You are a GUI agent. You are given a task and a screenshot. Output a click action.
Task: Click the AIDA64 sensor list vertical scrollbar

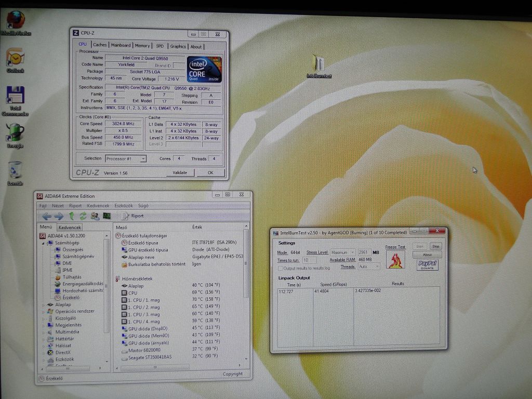246,294
